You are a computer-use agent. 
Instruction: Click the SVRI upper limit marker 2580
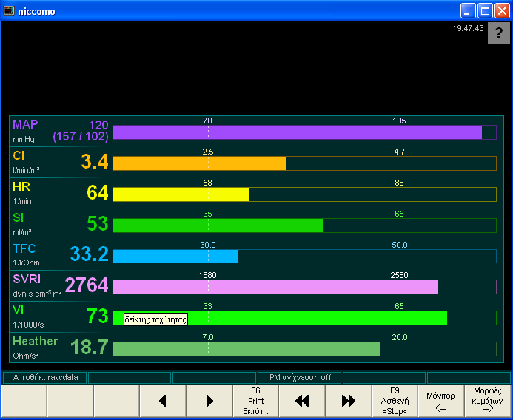[399, 275]
